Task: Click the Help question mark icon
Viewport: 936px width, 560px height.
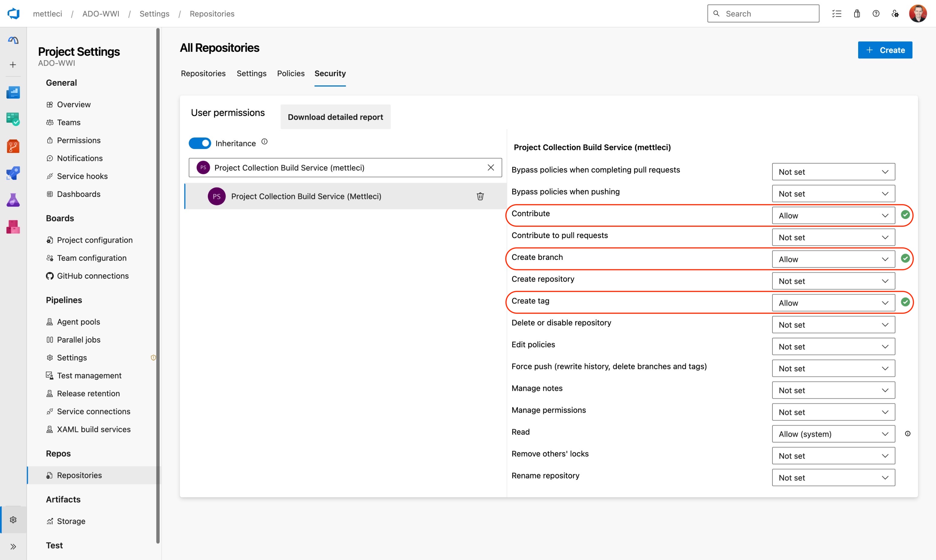Action: click(x=876, y=14)
